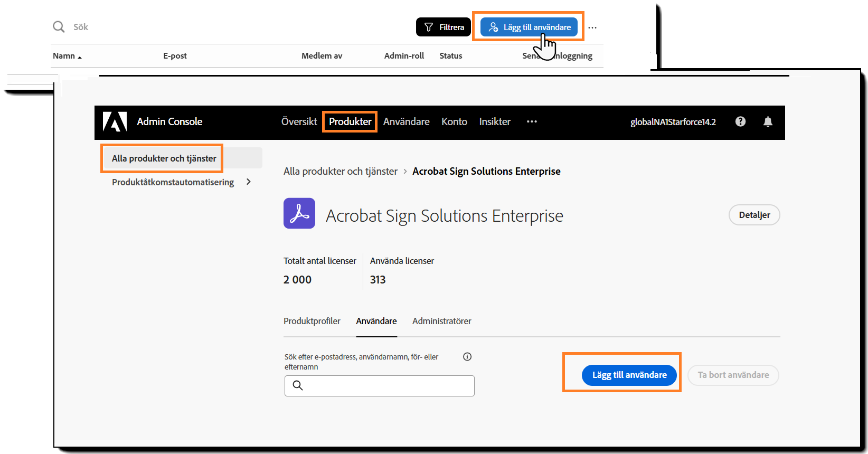Viewport: 868px width, 454px height.
Task: Expand the Produktåtkomstautomatisering chevron arrow
Action: [249, 182]
